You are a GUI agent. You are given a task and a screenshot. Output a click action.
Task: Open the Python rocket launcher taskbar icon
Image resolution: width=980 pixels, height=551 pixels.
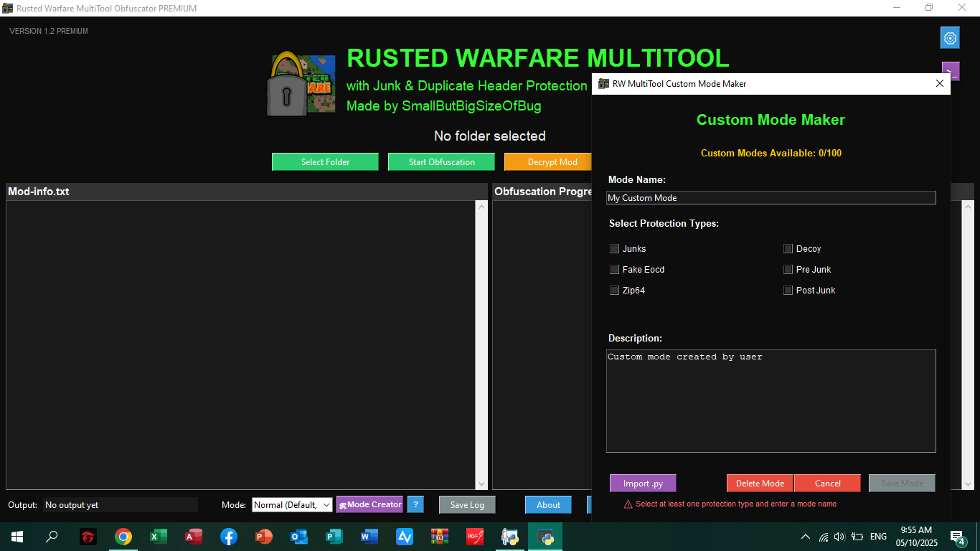(510, 537)
